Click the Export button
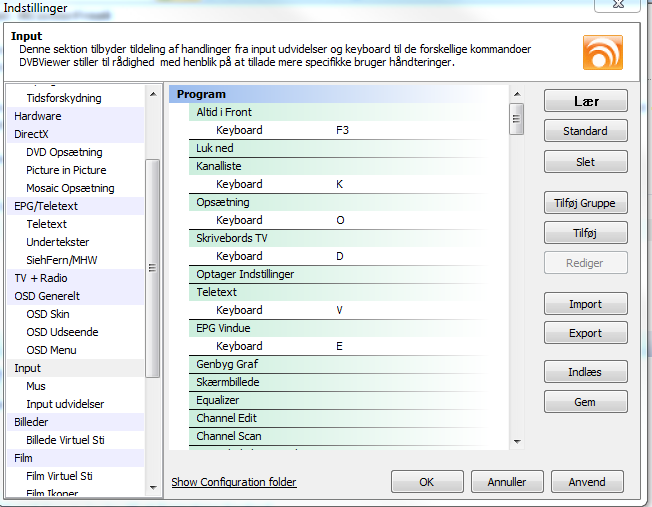This screenshot has width=652, height=507. pos(585,333)
